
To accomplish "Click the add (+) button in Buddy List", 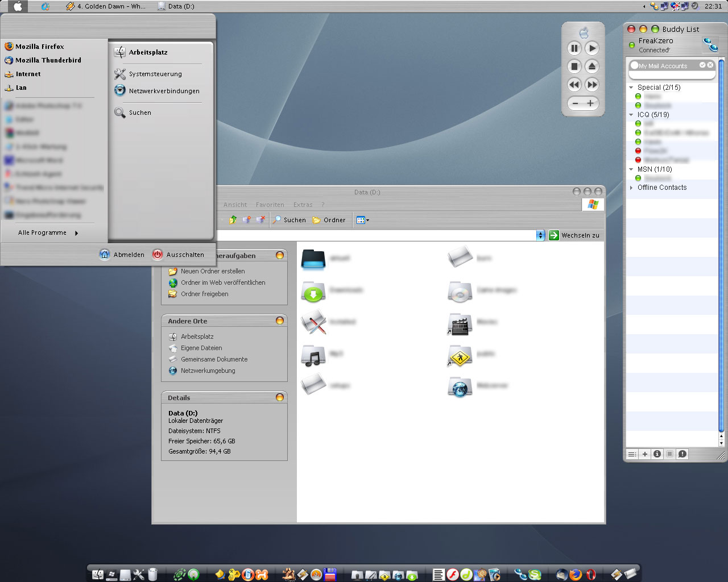I will (645, 454).
